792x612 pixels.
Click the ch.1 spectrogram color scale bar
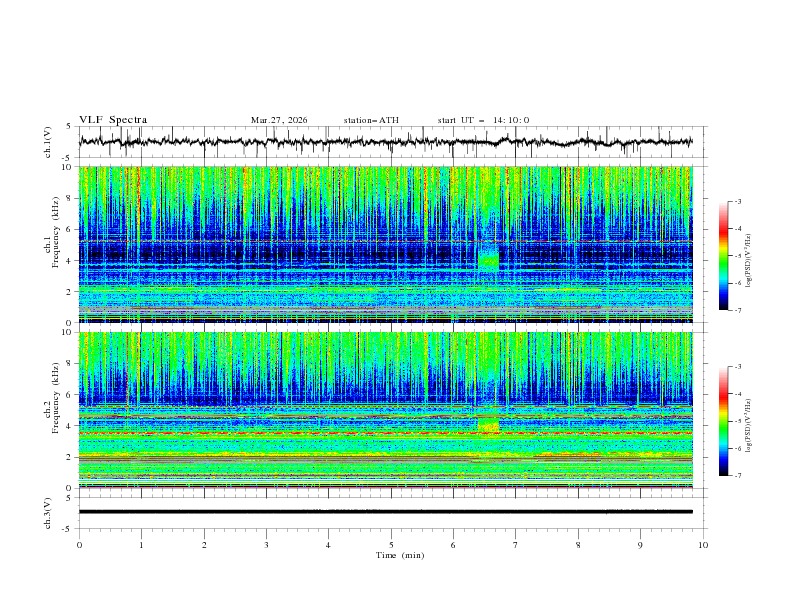click(724, 255)
